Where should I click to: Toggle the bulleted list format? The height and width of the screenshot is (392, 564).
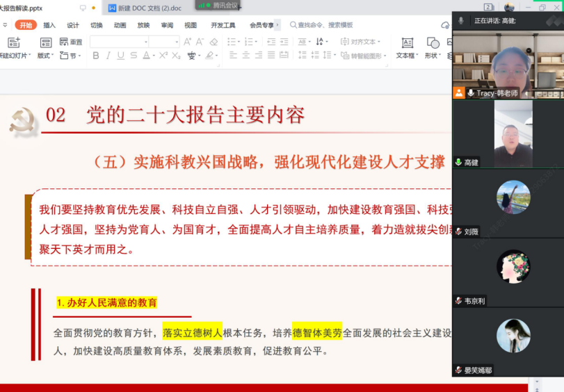[x=232, y=42]
